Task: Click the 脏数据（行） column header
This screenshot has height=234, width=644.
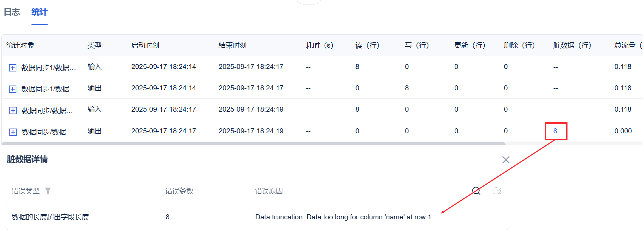Action: (x=572, y=45)
